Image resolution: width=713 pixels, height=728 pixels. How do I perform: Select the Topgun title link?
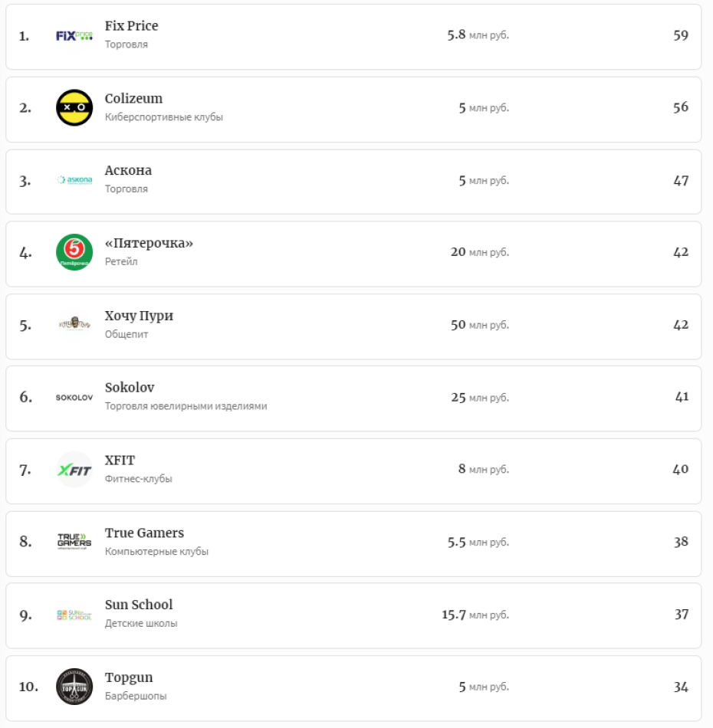[x=129, y=677]
